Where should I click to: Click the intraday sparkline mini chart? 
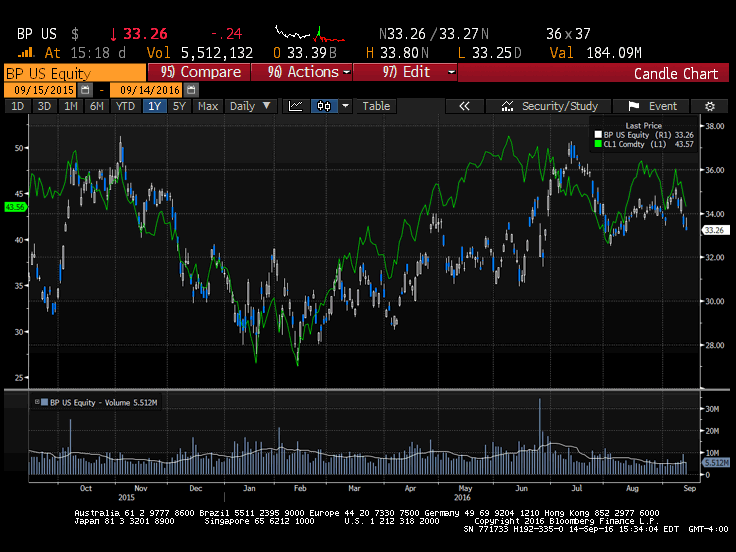(x=310, y=34)
